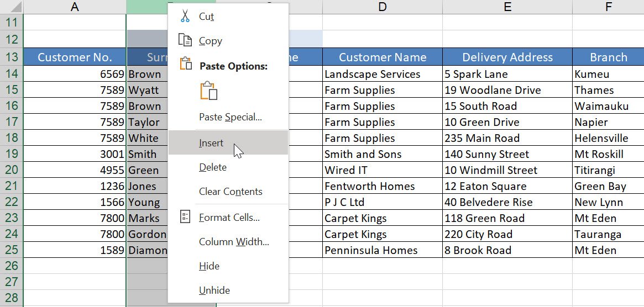Click the Copy pages icon
This screenshot has width=644, height=307.
click(x=185, y=40)
